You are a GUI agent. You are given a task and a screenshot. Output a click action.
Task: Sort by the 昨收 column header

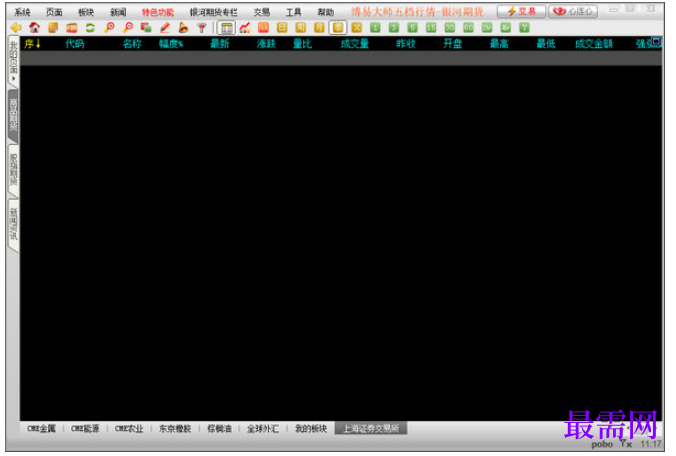click(406, 44)
